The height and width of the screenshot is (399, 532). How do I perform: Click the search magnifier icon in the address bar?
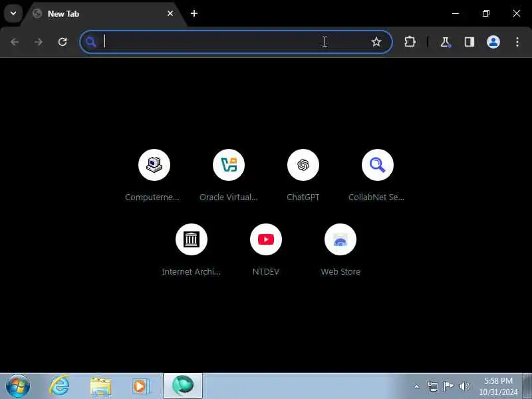90,42
